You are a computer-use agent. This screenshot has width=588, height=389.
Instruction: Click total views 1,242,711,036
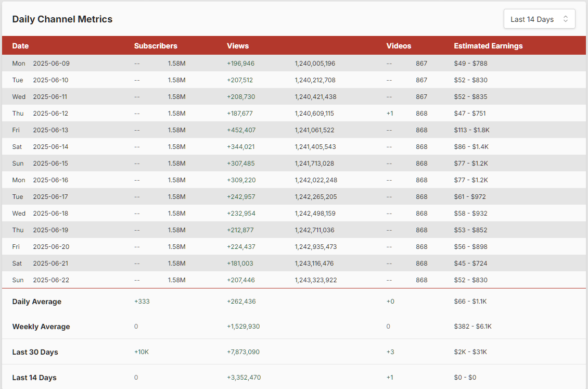point(314,230)
